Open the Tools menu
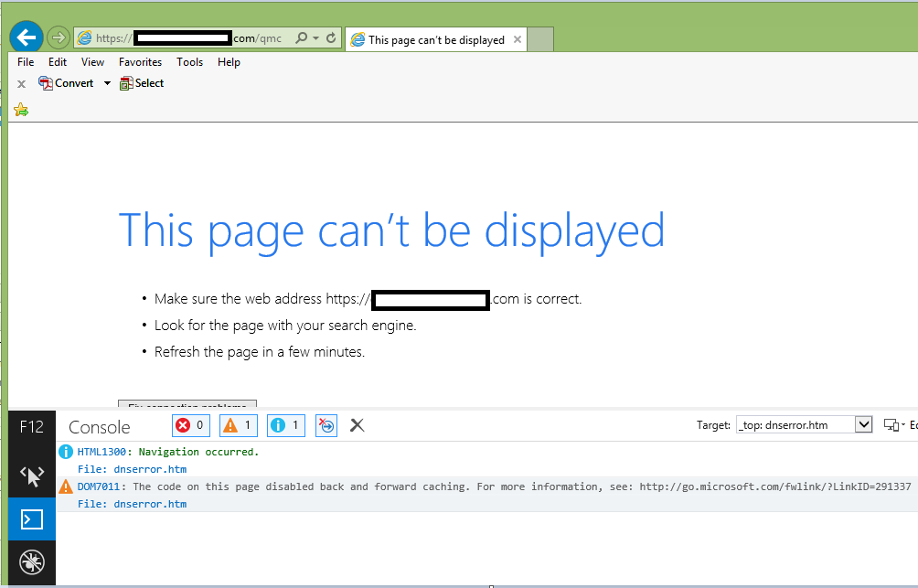 coord(189,62)
